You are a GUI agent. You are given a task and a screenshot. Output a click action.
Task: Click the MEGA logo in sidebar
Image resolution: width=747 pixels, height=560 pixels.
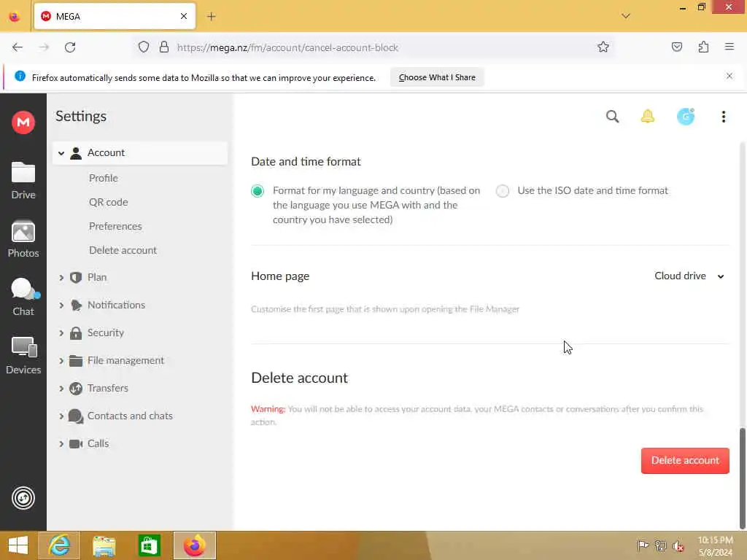23,122
